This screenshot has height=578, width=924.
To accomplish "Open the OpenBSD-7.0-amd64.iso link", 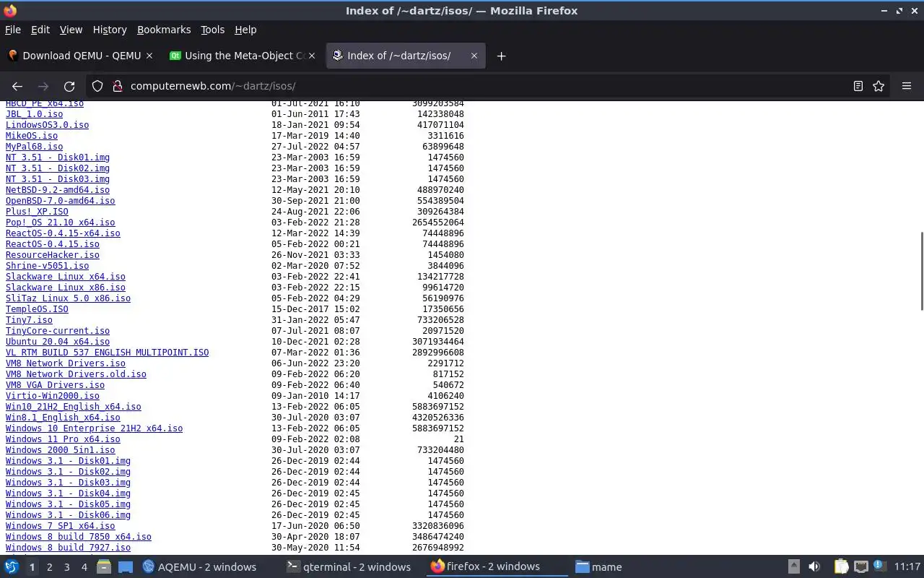I will [x=60, y=201].
